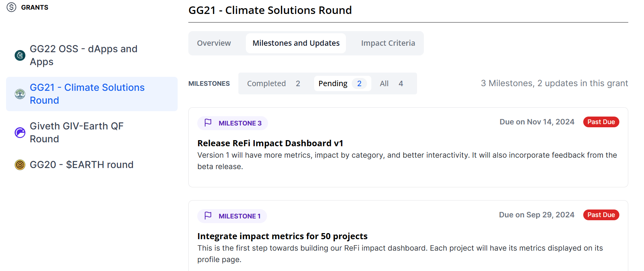Open the GG20 - $EARTH round grant
Screen dimensions: 644x271
(81, 165)
